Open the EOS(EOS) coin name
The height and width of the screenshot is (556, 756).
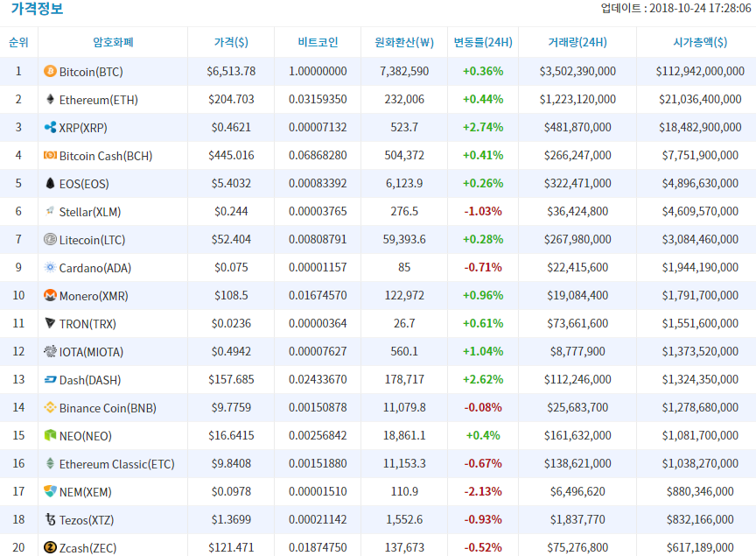(x=84, y=184)
